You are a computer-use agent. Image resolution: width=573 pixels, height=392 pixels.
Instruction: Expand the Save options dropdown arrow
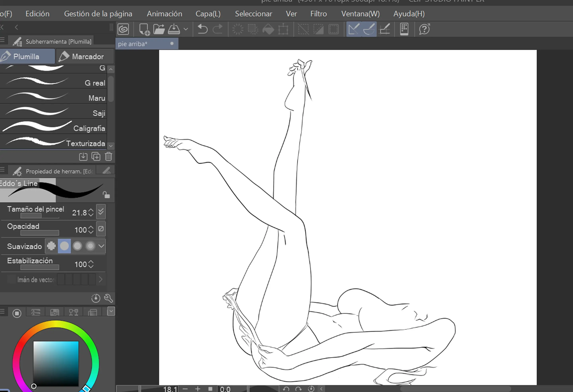click(x=186, y=29)
